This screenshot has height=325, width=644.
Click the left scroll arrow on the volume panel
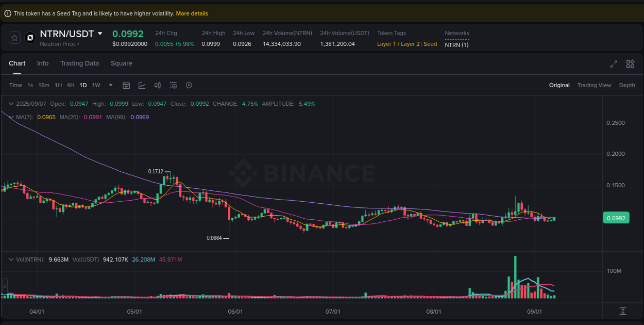4,286
